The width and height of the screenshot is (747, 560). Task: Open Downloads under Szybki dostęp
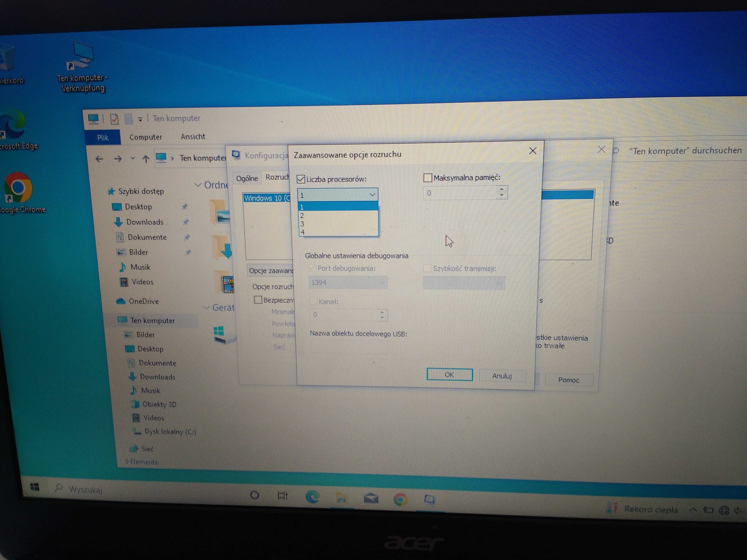pos(145,222)
